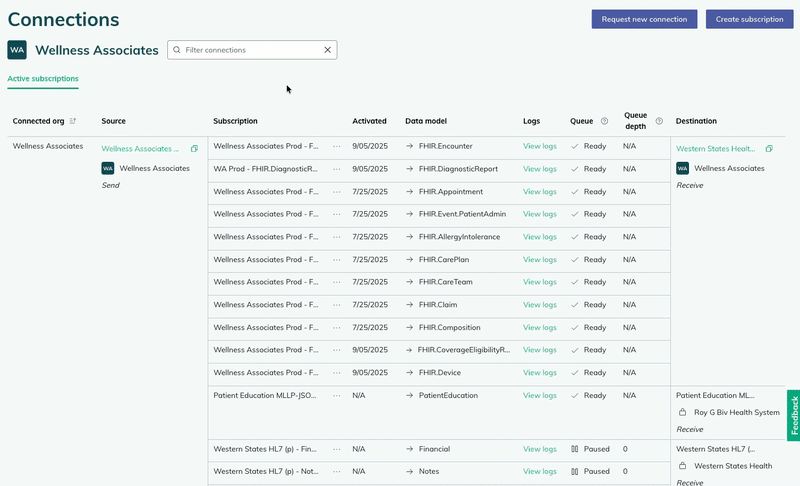Clear the filter connections field with X
The height and width of the screenshot is (486, 800).
[x=328, y=50]
